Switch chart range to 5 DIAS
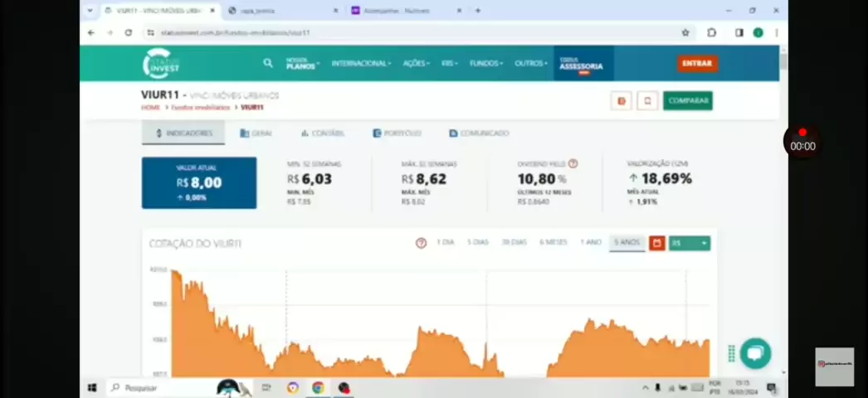The height and width of the screenshot is (398, 868). tap(477, 242)
